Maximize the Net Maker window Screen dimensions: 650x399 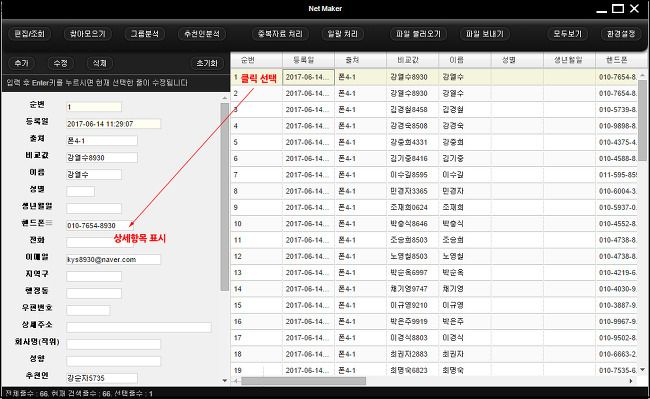(x=618, y=8)
